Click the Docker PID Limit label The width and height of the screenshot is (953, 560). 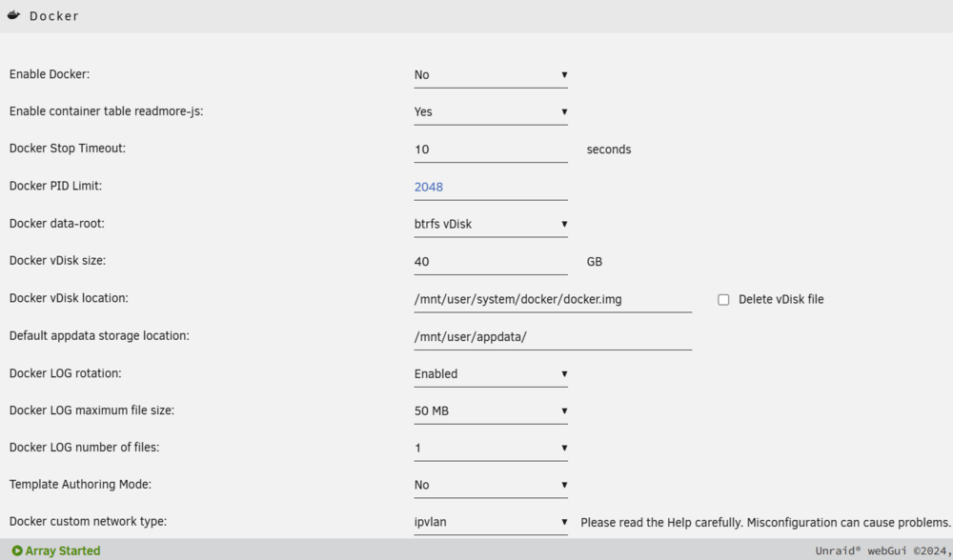point(55,186)
